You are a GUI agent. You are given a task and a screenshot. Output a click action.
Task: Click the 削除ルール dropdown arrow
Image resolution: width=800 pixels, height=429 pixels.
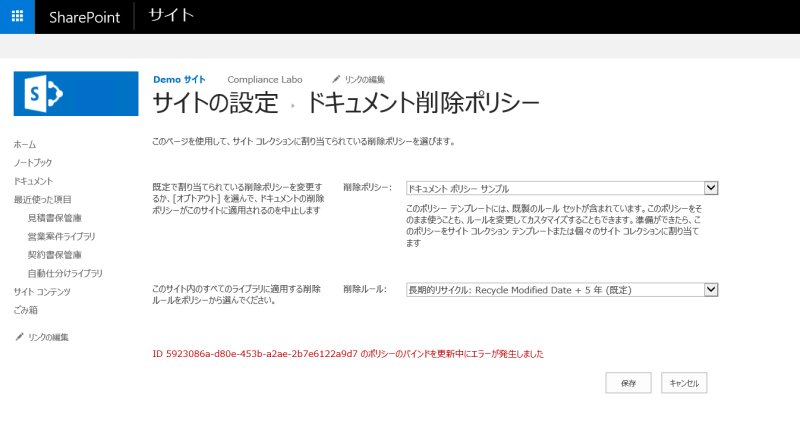click(x=711, y=290)
